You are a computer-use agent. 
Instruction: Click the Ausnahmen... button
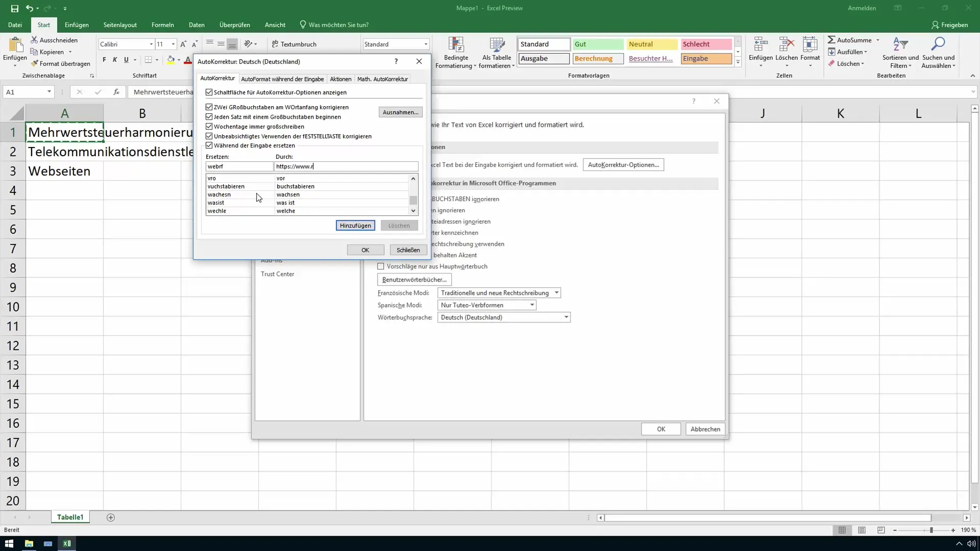(x=400, y=112)
